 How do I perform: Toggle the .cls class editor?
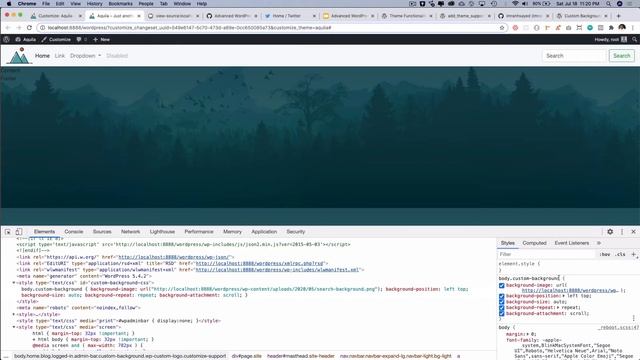(621, 254)
